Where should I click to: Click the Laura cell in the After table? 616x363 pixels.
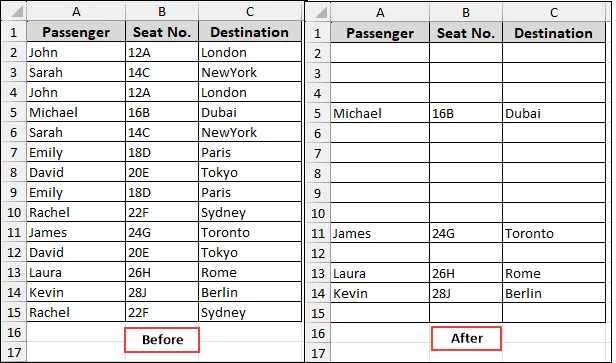(x=380, y=273)
